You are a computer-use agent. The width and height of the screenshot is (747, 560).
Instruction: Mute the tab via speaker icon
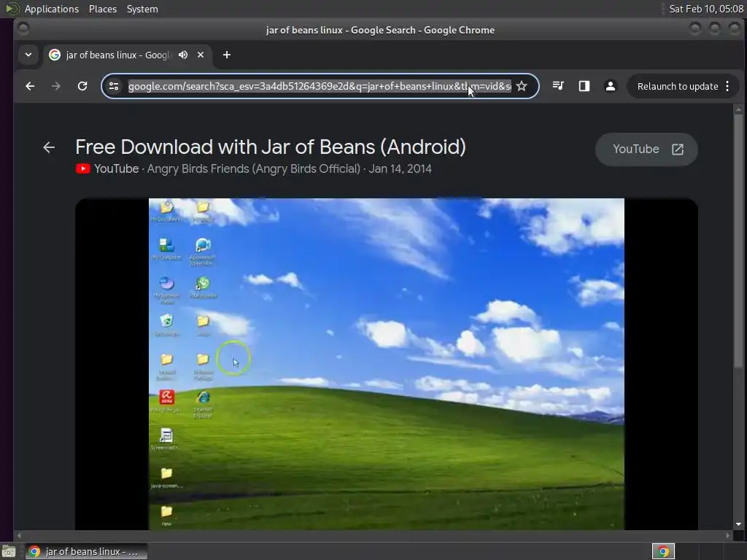(183, 55)
